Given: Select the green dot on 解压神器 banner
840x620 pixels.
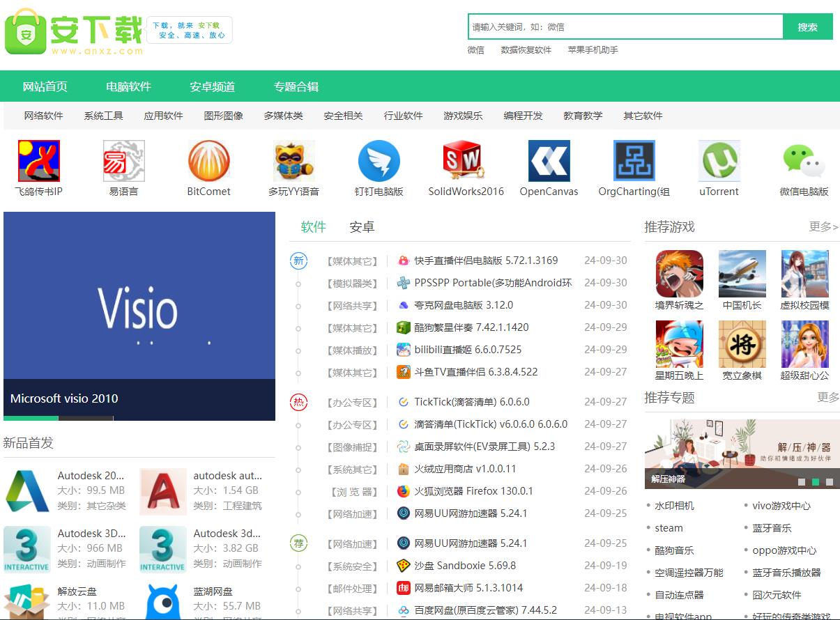Looking at the screenshot, I should 816,482.
